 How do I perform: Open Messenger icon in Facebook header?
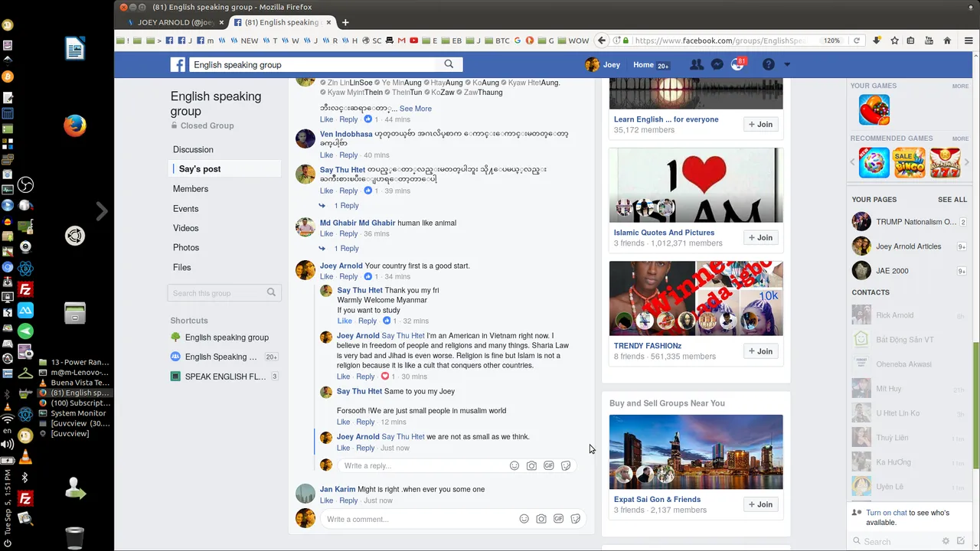[x=717, y=65]
